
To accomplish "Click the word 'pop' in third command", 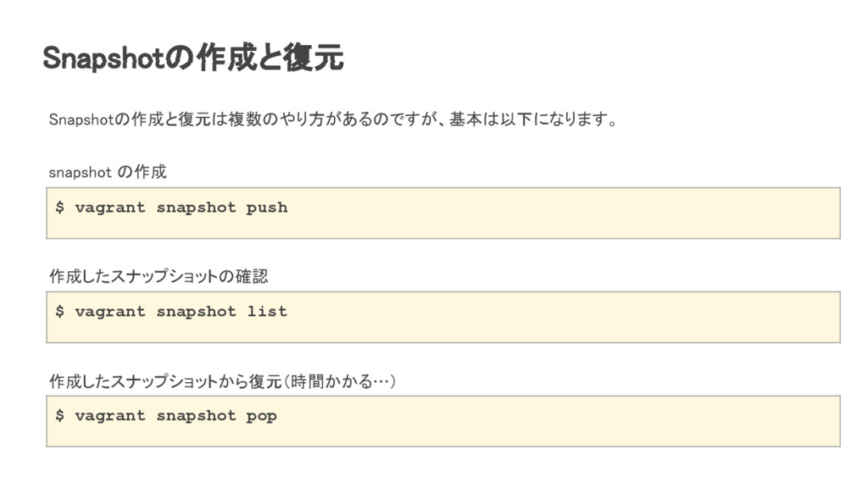I will [x=261, y=417].
